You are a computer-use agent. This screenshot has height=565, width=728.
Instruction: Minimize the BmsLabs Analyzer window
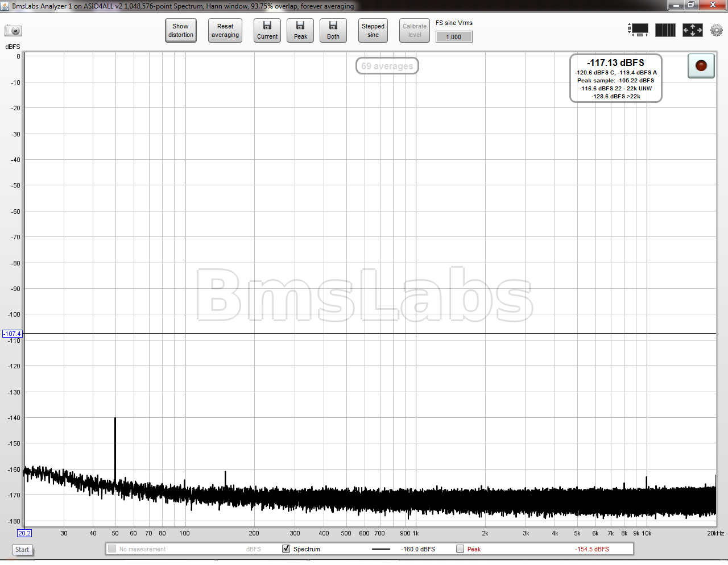coord(676,5)
